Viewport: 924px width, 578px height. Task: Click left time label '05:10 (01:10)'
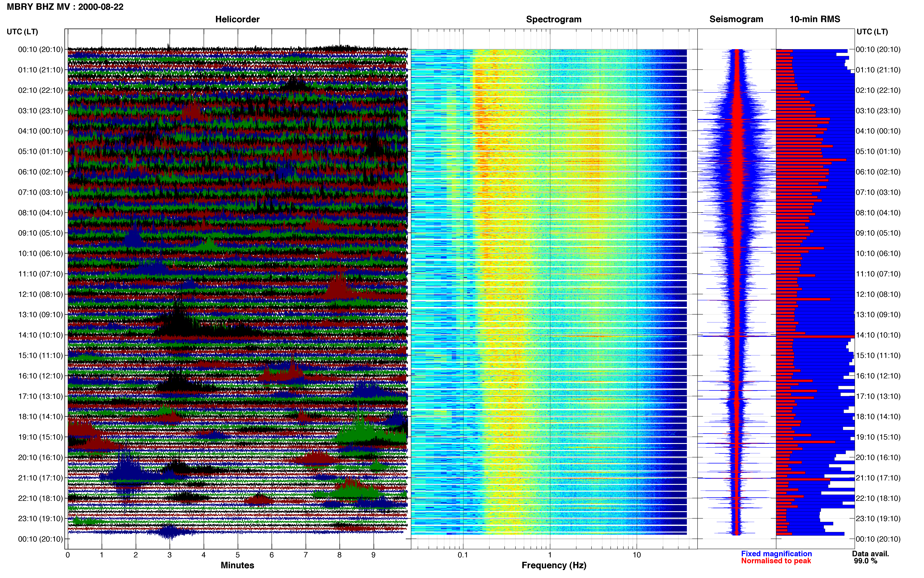pyautogui.click(x=41, y=151)
